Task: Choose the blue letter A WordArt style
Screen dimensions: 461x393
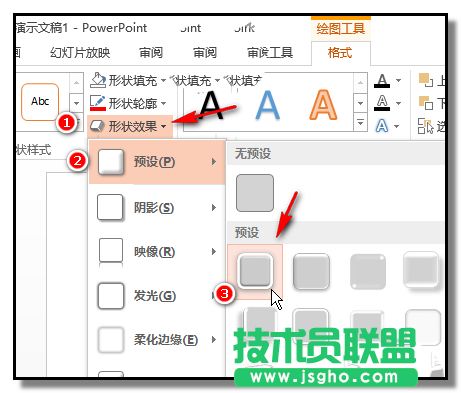Action: [x=268, y=105]
